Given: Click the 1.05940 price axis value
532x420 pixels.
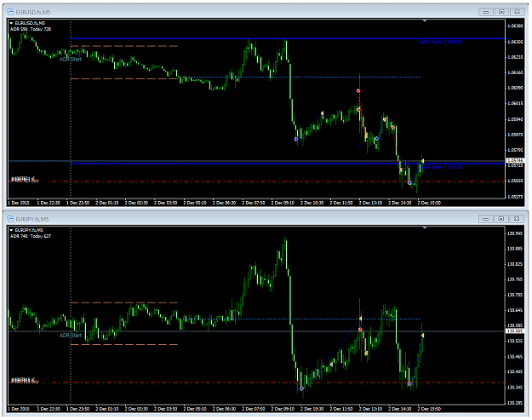Looking at the screenshot, I should (515, 119).
